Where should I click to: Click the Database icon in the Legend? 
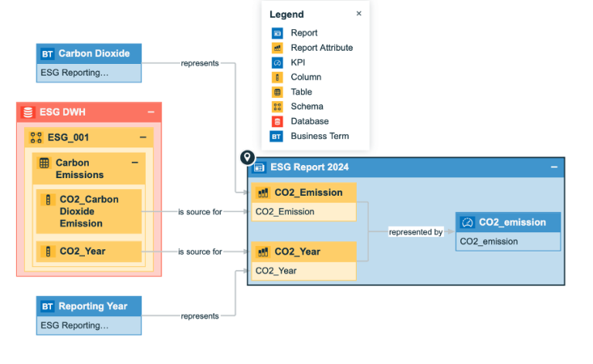coord(277,122)
